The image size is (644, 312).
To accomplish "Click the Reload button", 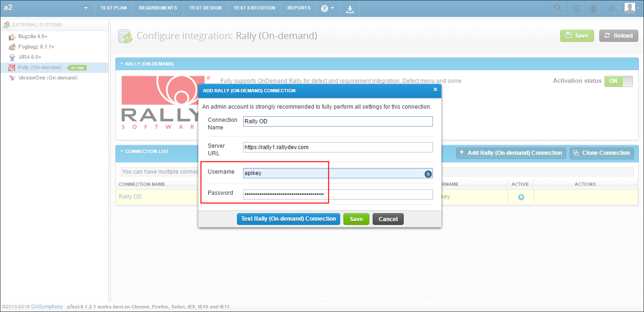I will pos(619,36).
